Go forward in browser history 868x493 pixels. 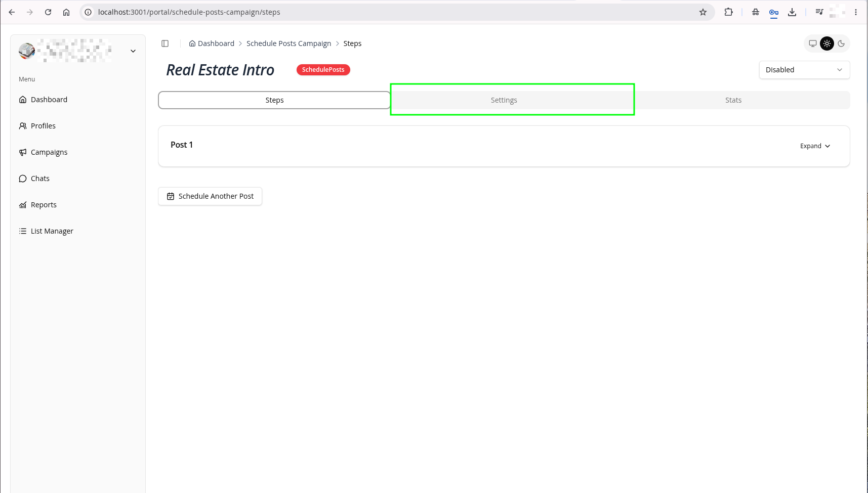click(x=30, y=12)
